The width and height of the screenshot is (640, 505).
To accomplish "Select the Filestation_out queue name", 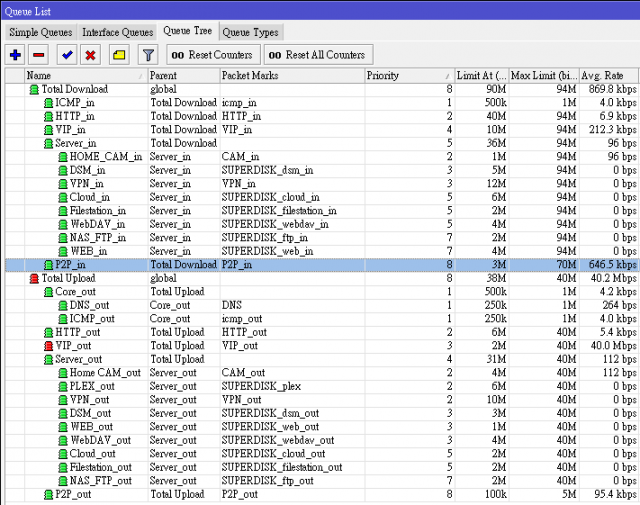I will pyautogui.click(x=101, y=467).
